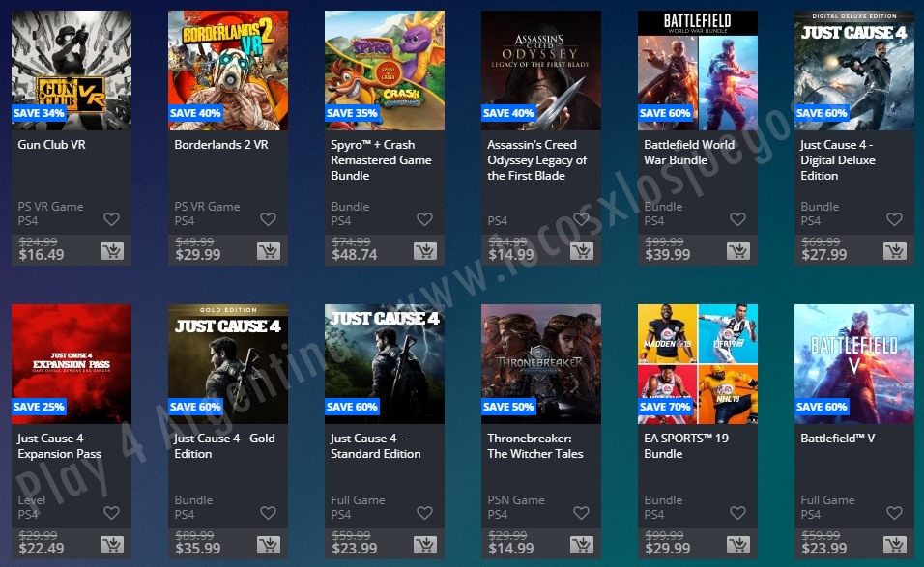Toggle heart on Battlefield V
Viewport: 924px width, 567px height.
895,513
